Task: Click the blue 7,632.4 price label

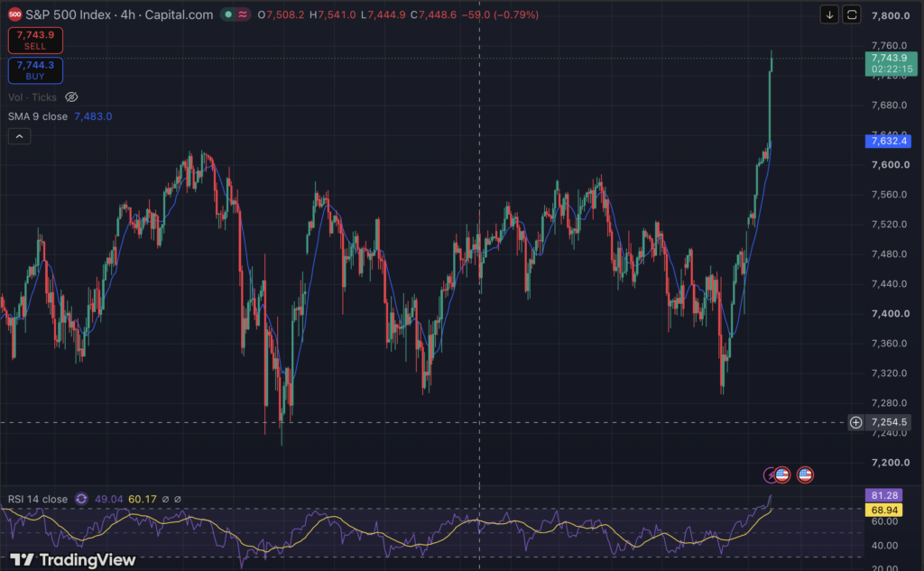Action: 888,141
